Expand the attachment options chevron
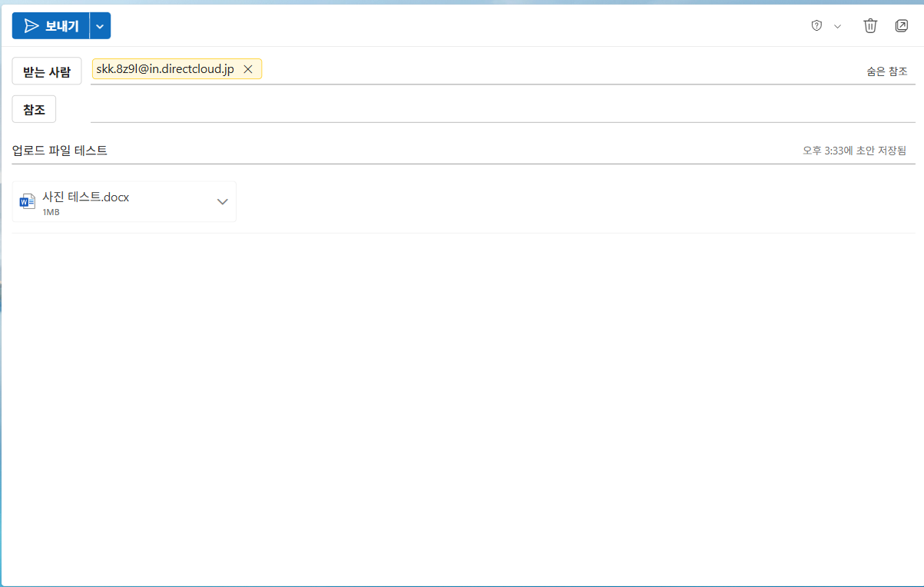The height and width of the screenshot is (587, 924). [223, 202]
